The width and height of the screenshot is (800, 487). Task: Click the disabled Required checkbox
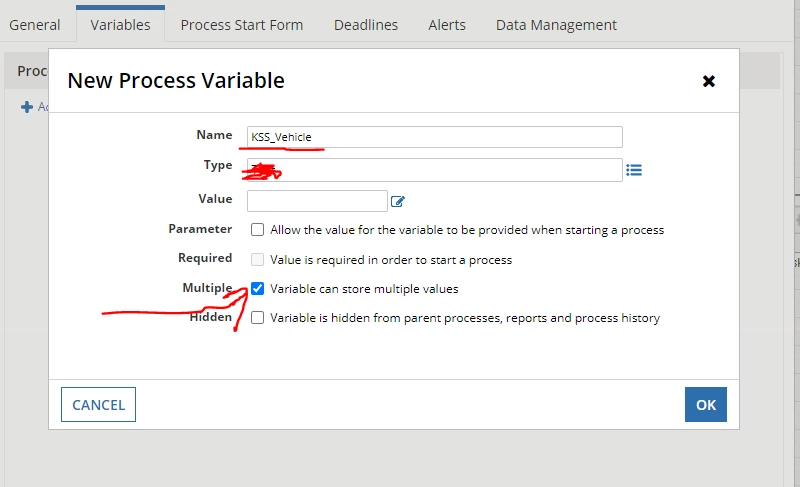point(258,260)
